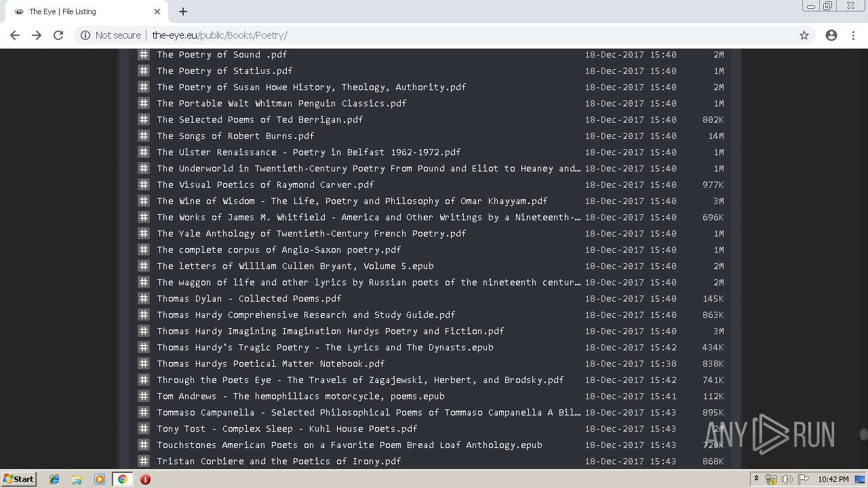Click file icon beside Thomas Dylan Collected Poems

tap(144, 298)
